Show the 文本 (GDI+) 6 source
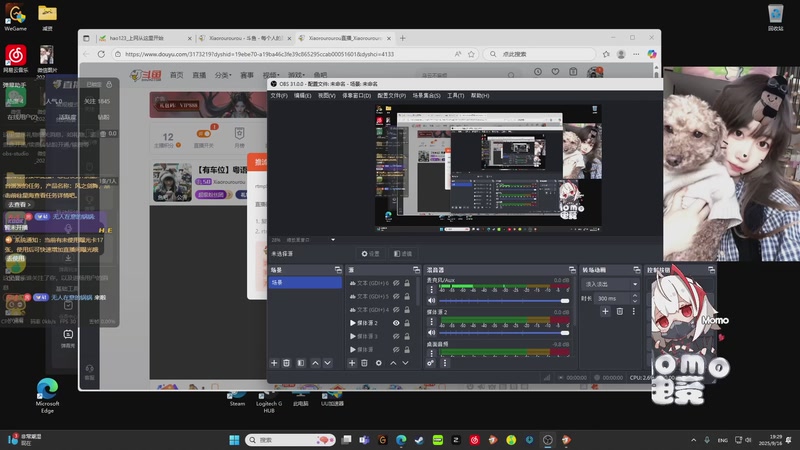Image resolution: width=800 pixels, height=450 pixels. point(396,283)
